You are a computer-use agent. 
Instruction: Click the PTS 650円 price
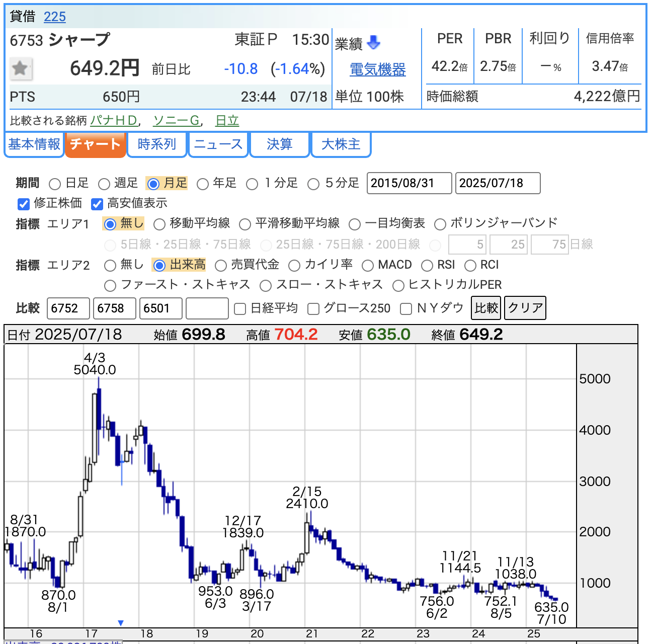pyautogui.click(x=121, y=97)
